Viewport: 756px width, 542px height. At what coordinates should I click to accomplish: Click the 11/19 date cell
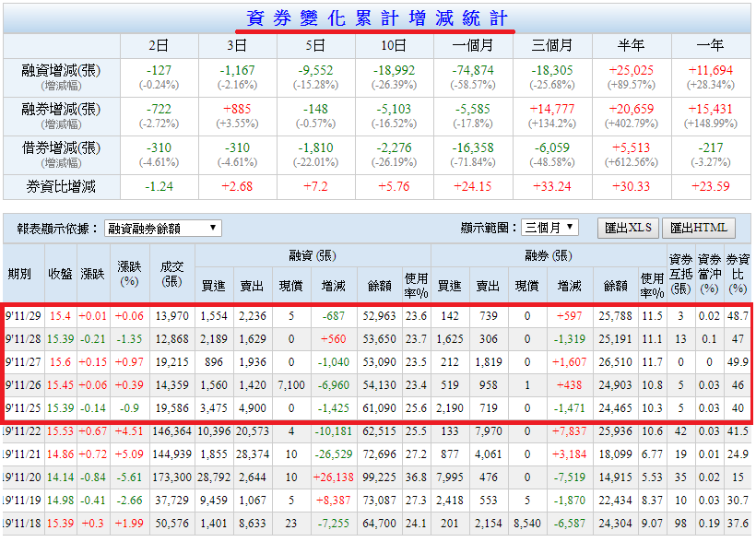(22, 501)
